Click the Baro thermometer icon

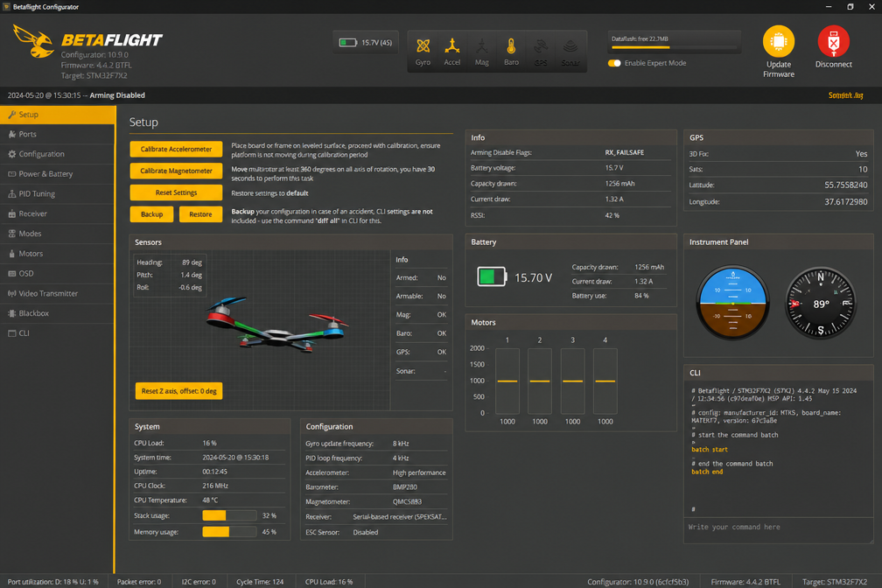tap(511, 45)
